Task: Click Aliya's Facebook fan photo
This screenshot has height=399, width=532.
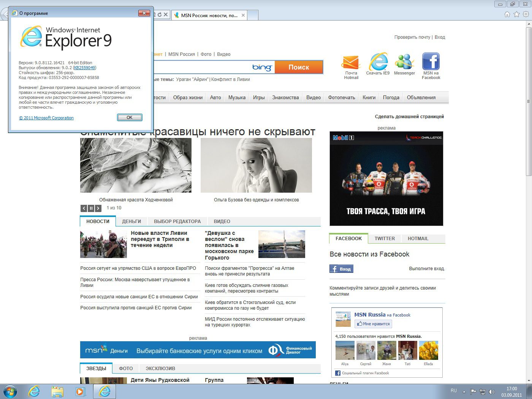Action: (x=345, y=350)
